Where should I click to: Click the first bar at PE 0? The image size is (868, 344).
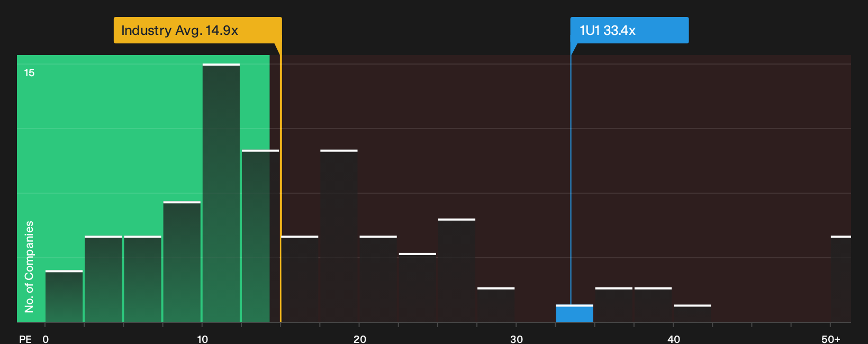pyautogui.click(x=64, y=296)
